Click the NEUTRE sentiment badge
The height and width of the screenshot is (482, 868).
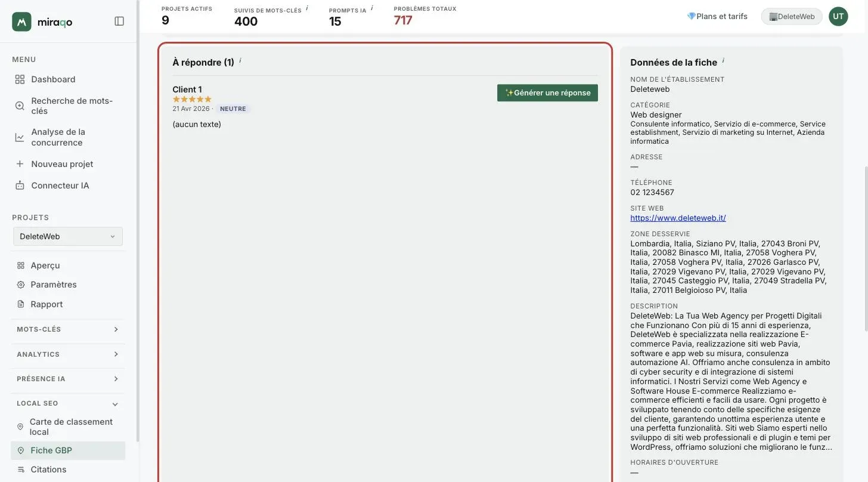(x=233, y=109)
